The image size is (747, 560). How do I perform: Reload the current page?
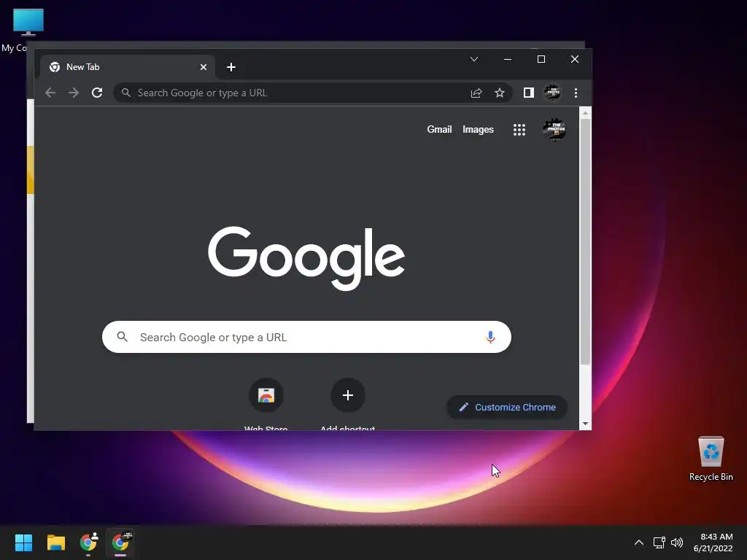point(97,93)
